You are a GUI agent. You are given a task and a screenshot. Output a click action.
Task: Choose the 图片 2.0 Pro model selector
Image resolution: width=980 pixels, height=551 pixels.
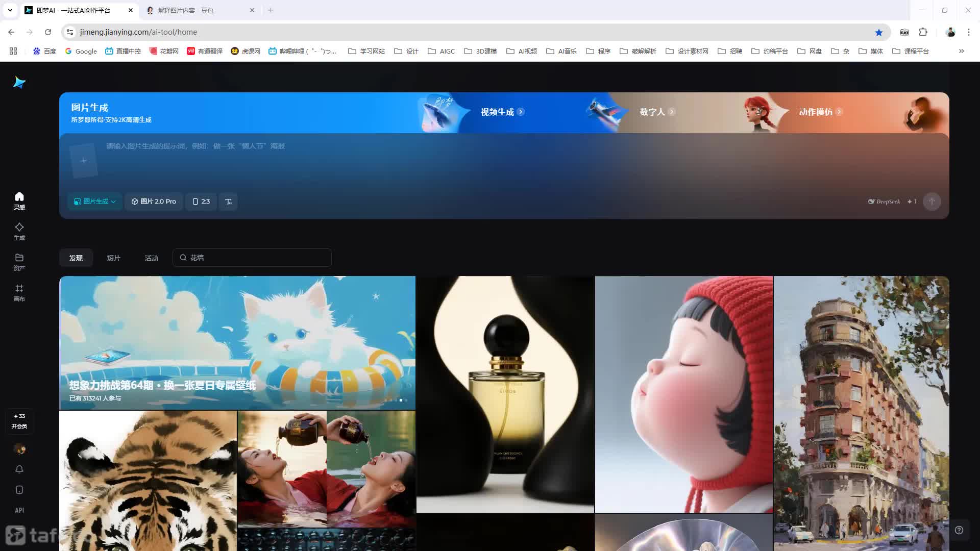point(154,202)
